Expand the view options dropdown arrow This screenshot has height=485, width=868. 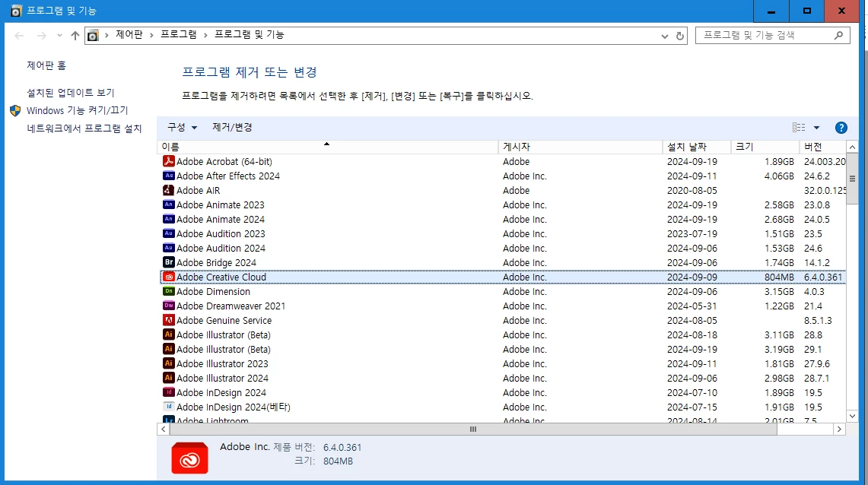pos(816,128)
